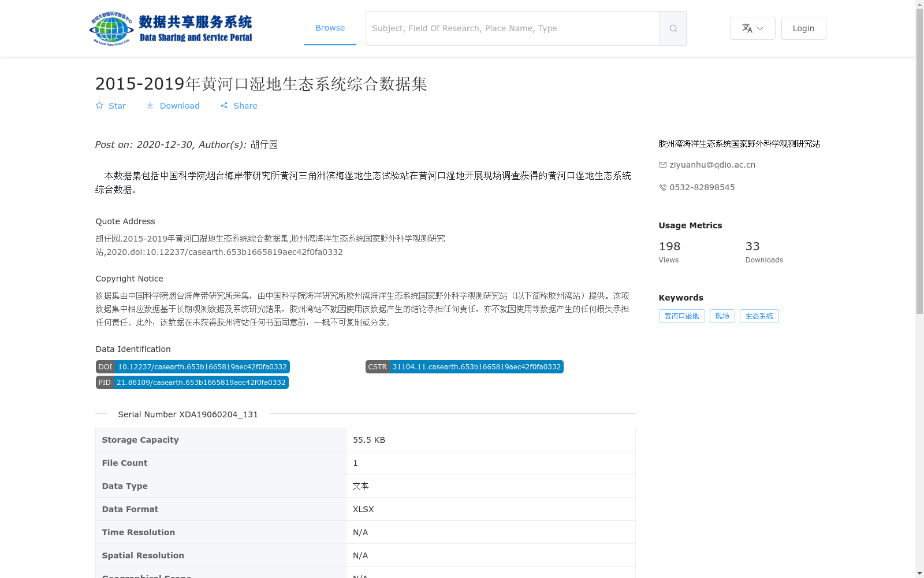Viewport: 924px width, 578px height.
Task: Click the 33 Downloads metric
Action: (x=764, y=252)
